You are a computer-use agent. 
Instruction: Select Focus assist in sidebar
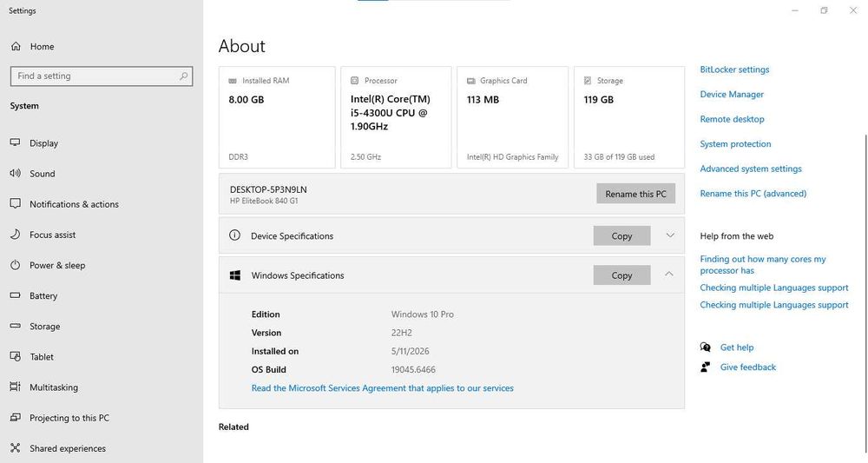click(53, 235)
